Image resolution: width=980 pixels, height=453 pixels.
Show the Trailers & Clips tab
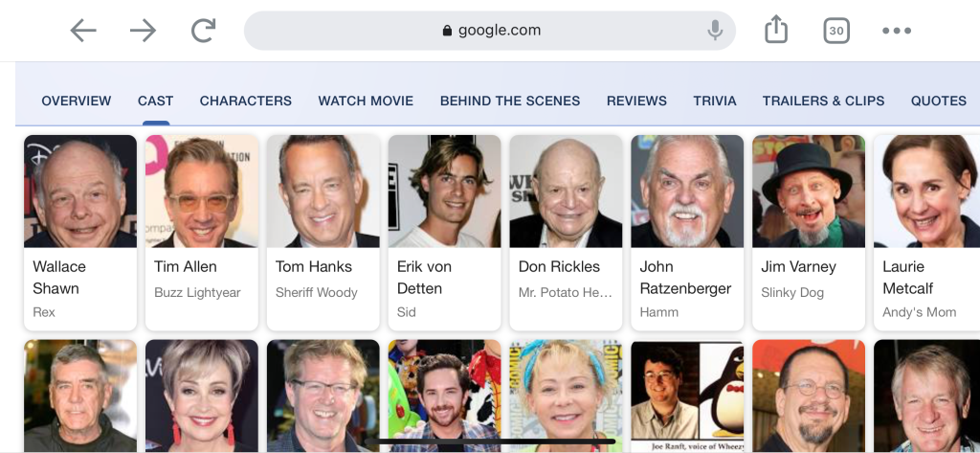[823, 101]
